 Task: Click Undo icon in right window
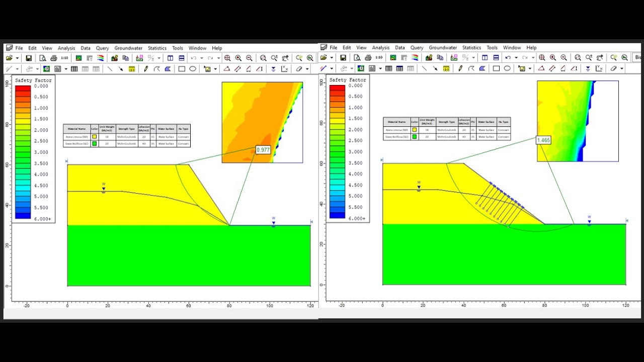pos(508,58)
